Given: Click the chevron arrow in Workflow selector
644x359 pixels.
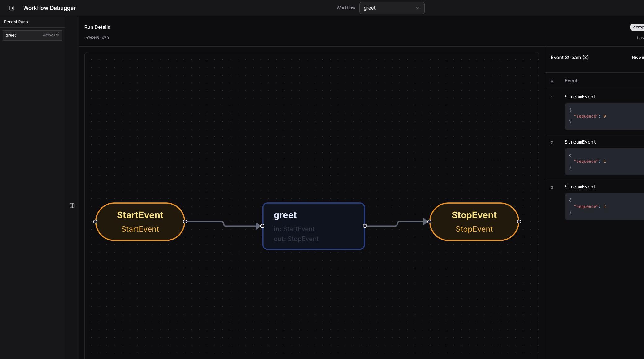Looking at the screenshot, I should coord(418,8).
